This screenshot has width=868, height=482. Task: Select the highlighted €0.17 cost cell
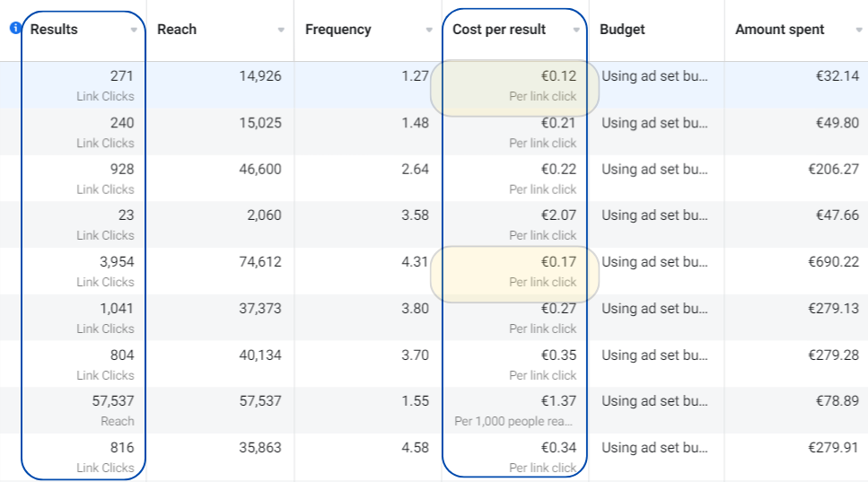tap(514, 271)
